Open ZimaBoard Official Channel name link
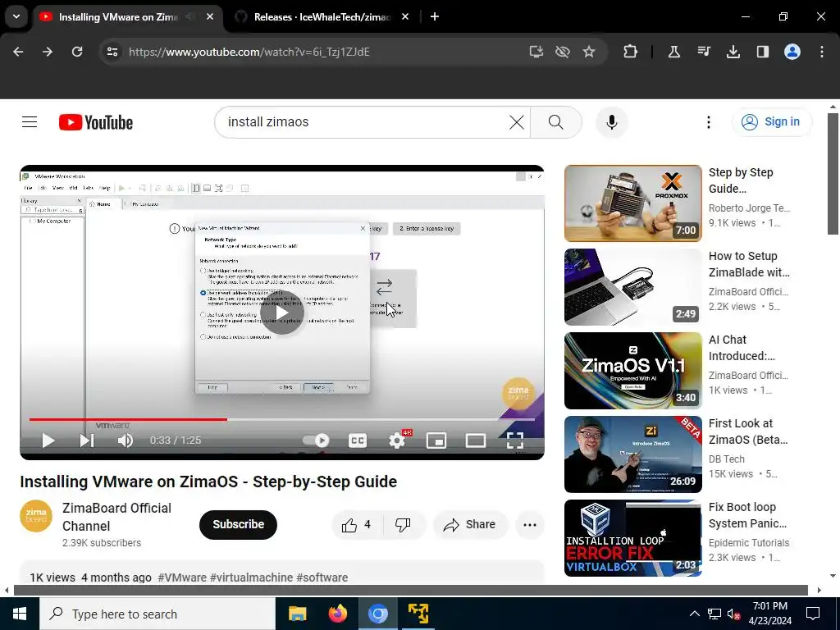Image resolution: width=840 pixels, height=630 pixels. pyautogui.click(x=116, y=517)
